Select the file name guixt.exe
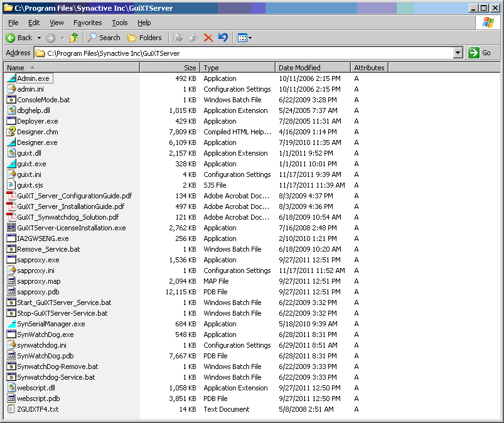 [31, 164]
